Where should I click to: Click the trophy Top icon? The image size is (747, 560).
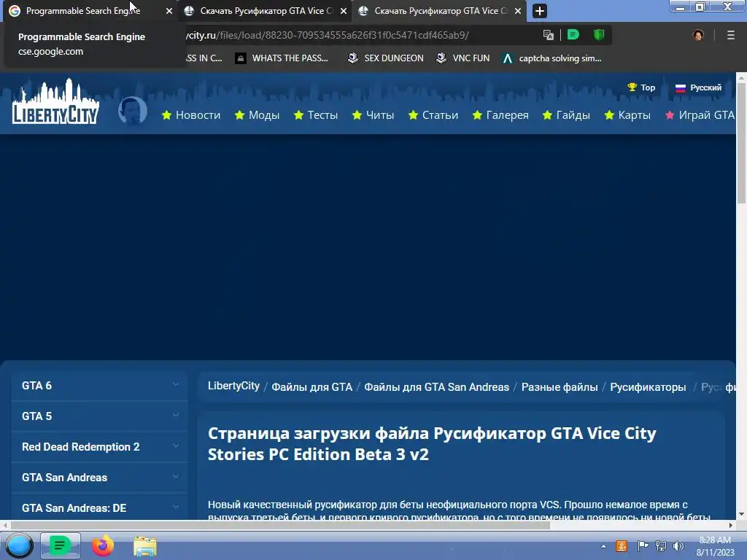(632, 87)
